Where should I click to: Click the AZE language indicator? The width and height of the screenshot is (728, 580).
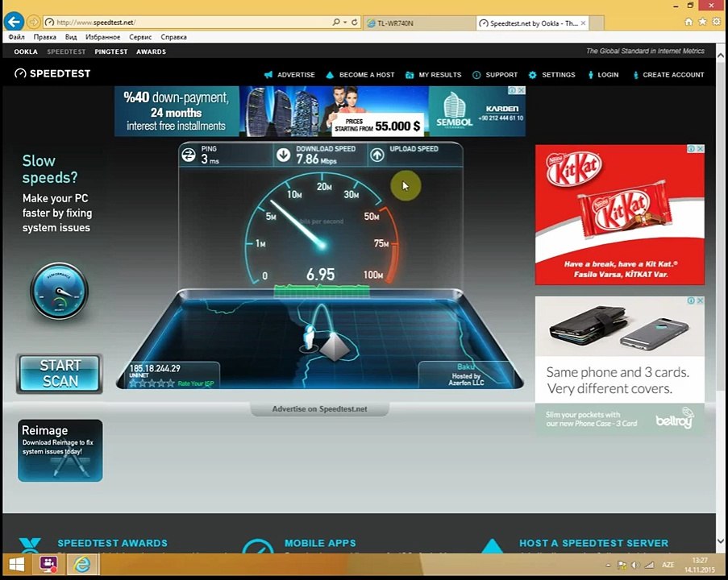pyautogui.click(x=668, y=565)
